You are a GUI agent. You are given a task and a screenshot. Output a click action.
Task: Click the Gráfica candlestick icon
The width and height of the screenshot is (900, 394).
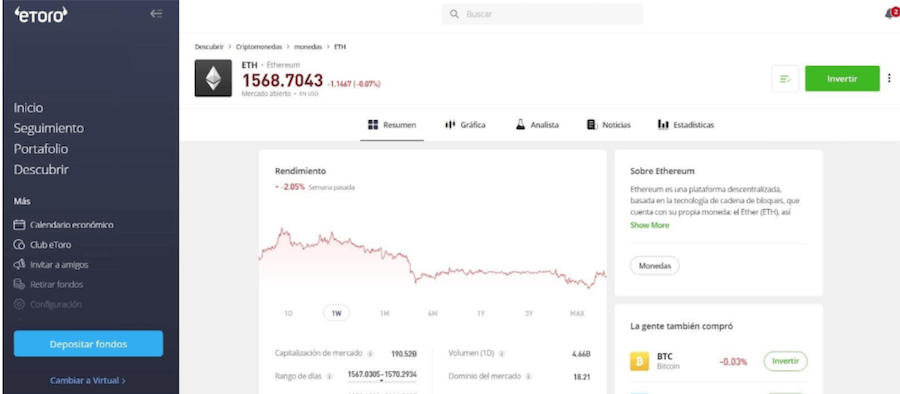(x=450, y=125)
